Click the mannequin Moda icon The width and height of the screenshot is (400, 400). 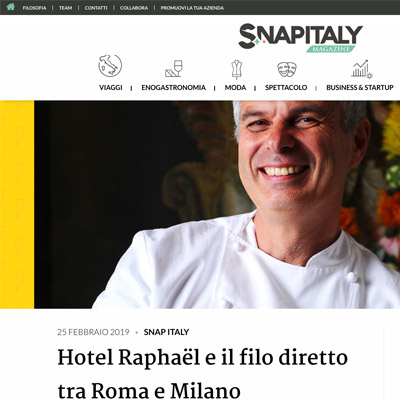pyautogui.click(x=236, y=69)
